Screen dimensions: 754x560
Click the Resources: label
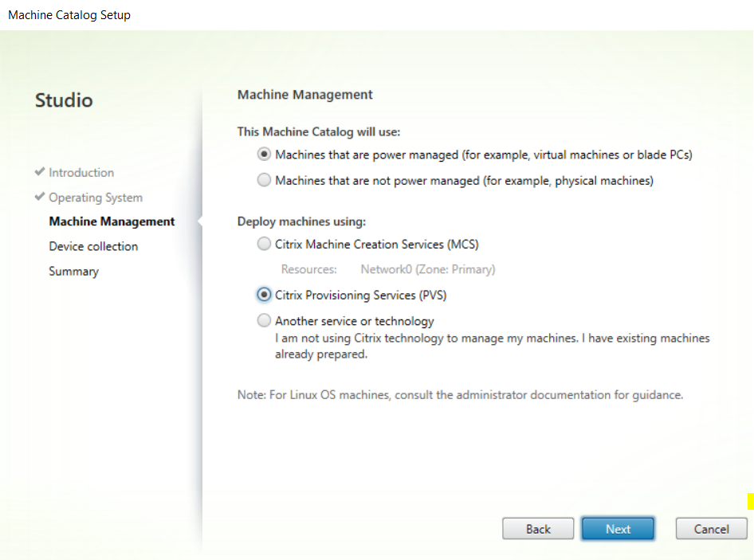pyautogui.click(x=308, y=269)
